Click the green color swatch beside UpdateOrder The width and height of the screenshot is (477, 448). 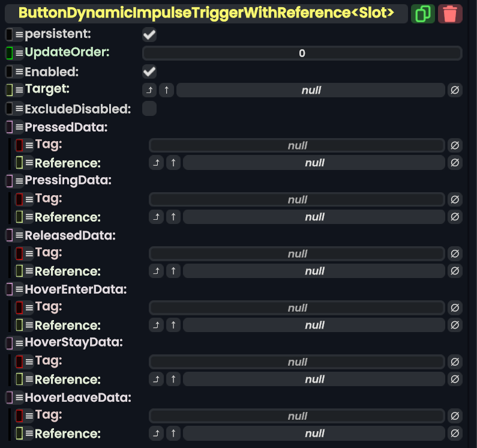10,53
